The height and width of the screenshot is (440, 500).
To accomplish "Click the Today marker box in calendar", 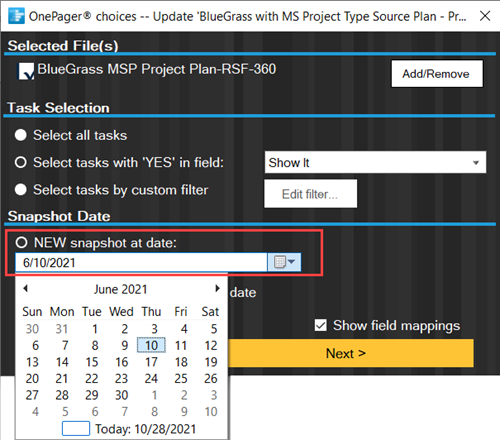I will click(76, 428).
